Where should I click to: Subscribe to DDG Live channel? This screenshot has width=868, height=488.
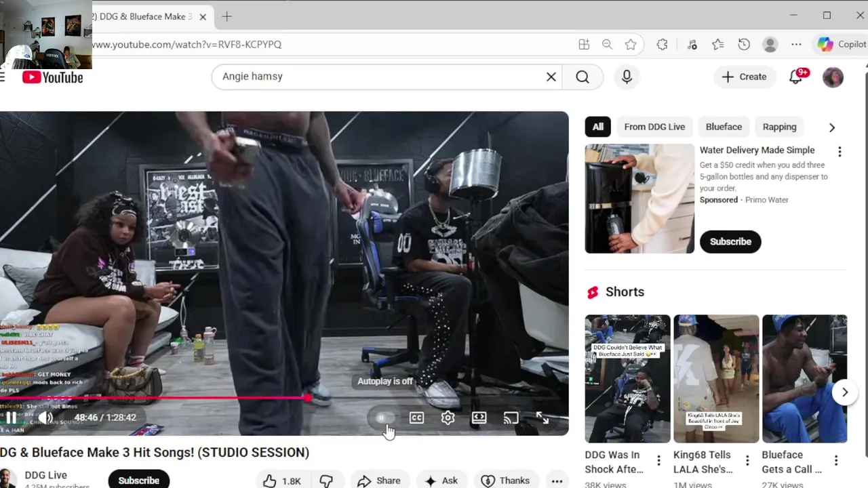click(138, 480)
